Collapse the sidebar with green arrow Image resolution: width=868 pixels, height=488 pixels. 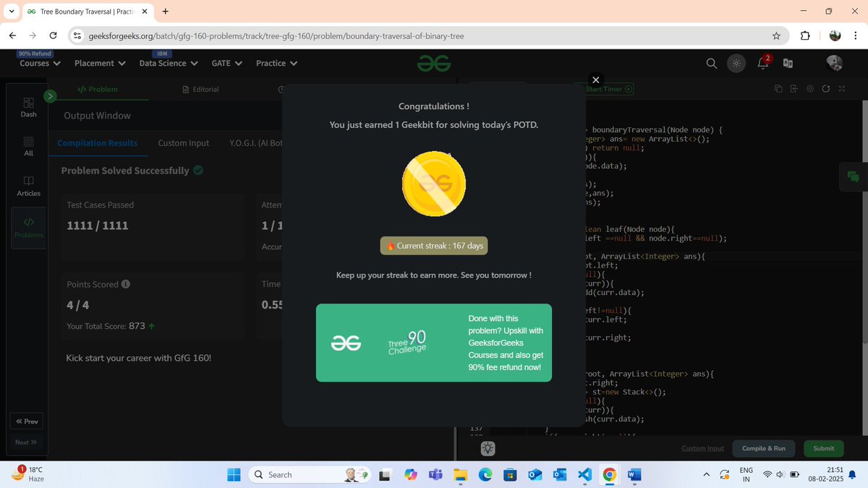tap(50, 95)
